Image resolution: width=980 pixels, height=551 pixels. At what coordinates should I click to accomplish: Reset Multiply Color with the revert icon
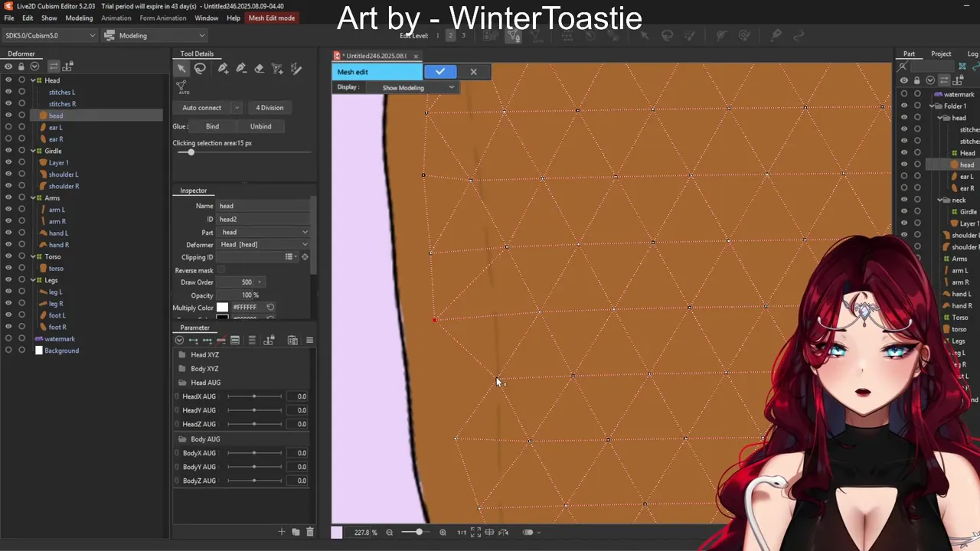[270, 307]
